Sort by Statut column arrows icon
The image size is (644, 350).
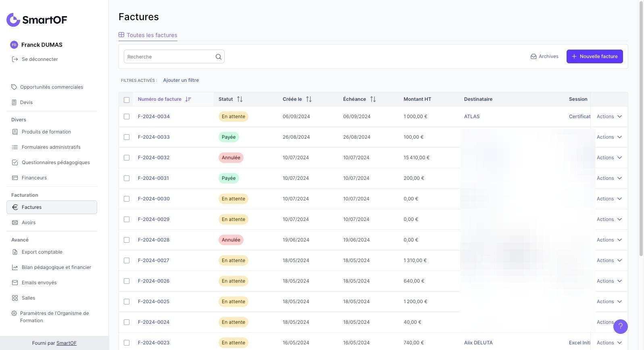tap(240, 99)
